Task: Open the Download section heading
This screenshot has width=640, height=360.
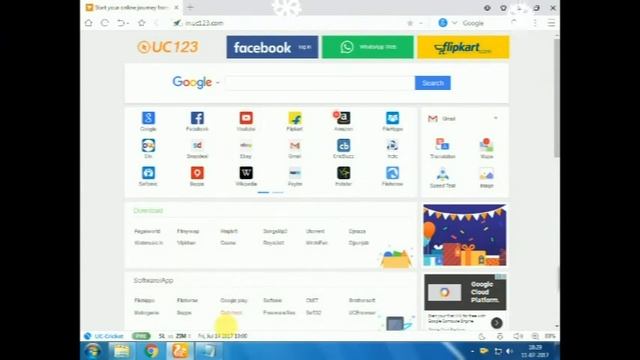Action: click(148, 211)
